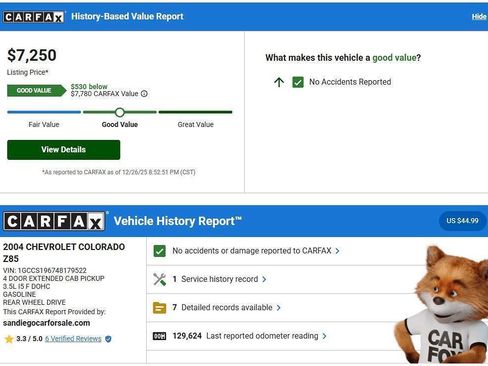
Task: Open View Details for the value report
Action: pyautogui.click(x=64, y=150)
